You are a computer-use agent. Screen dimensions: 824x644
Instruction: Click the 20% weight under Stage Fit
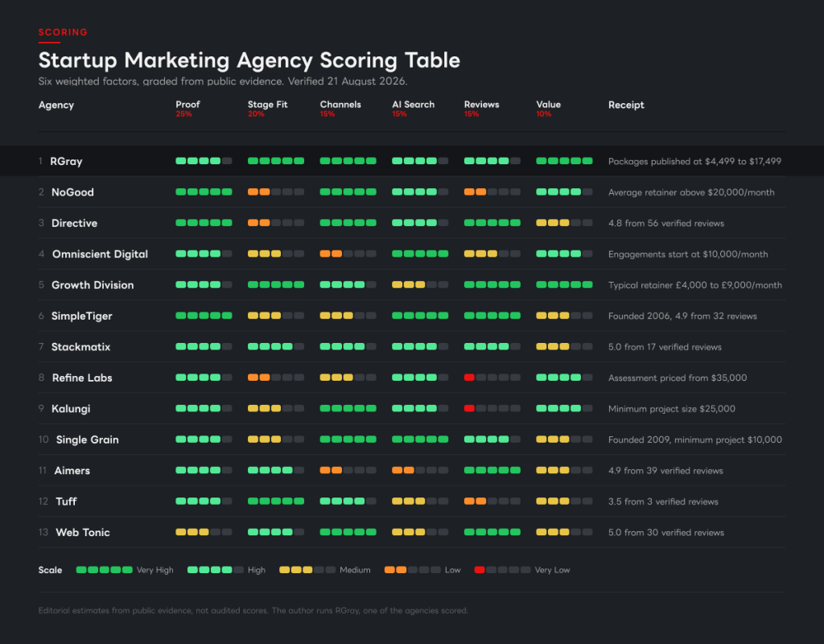click(x=256, y=114)
